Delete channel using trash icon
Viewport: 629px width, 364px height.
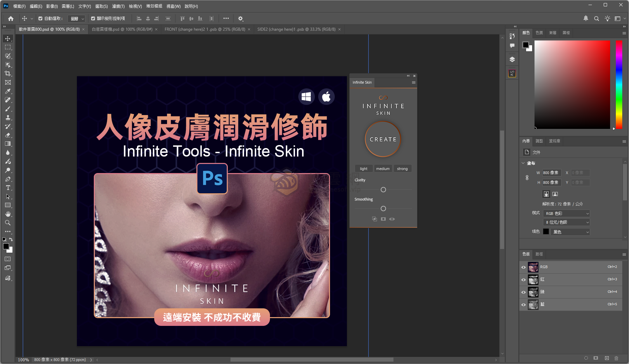pos(617,358)
